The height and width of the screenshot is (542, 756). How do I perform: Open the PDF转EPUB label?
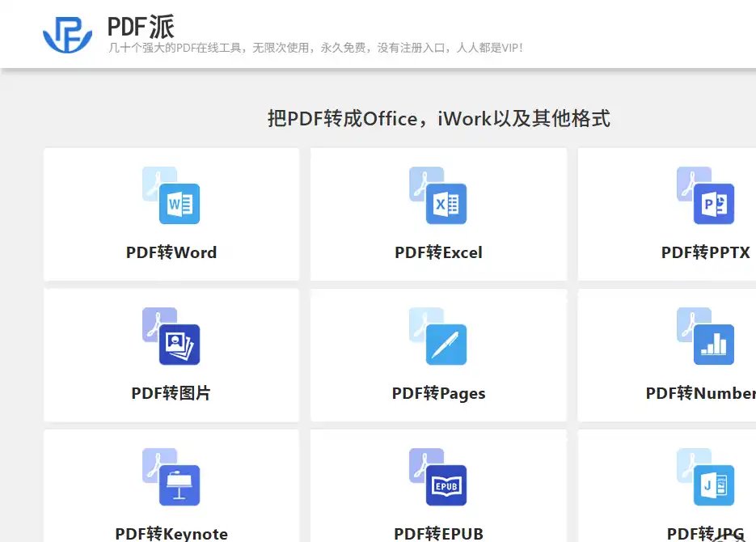click(438, 534)
